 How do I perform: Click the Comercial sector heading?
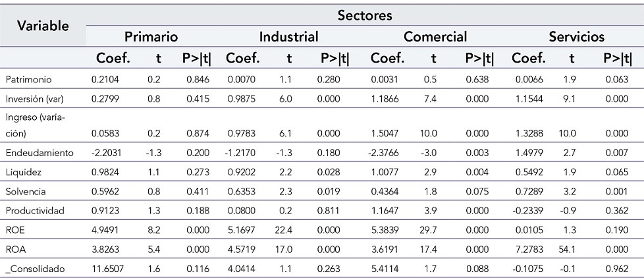(x=435, y=36)
